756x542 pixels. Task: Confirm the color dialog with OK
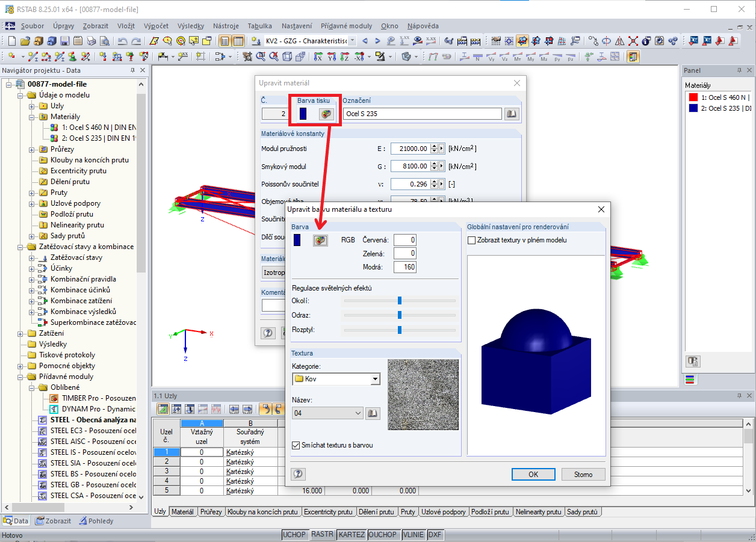(533, 474)
